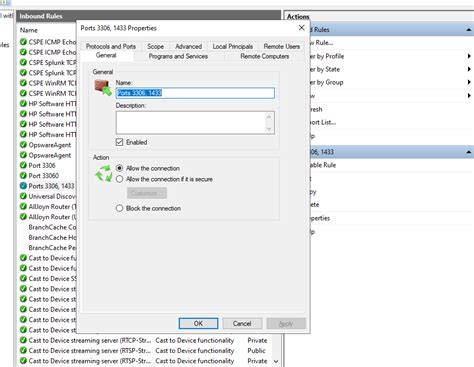
Task: Click the disabled Customize button
Action: click(x=147, y=193)
